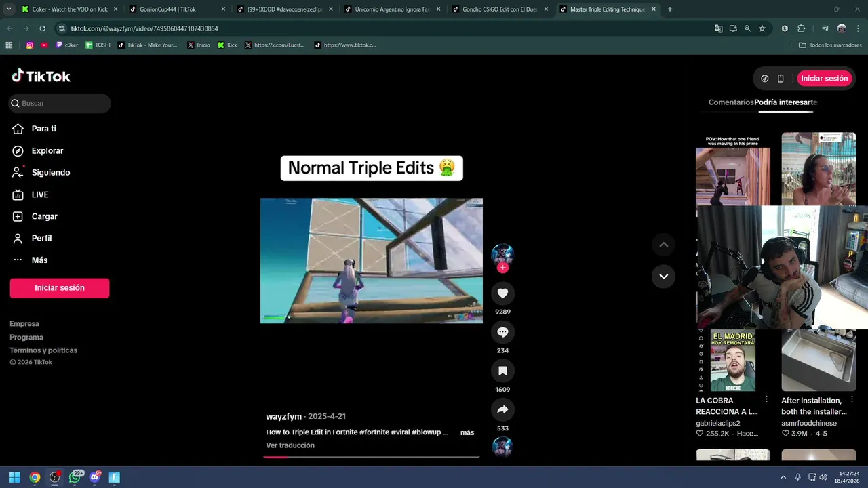Open Discord from the taskbar
Viewport: 868px width, 488px height.
click(95, 477)
